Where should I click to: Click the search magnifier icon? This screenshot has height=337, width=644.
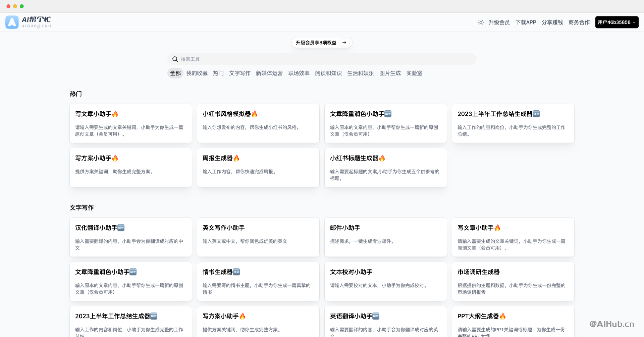pyautogui.click(x=175, y=59)
